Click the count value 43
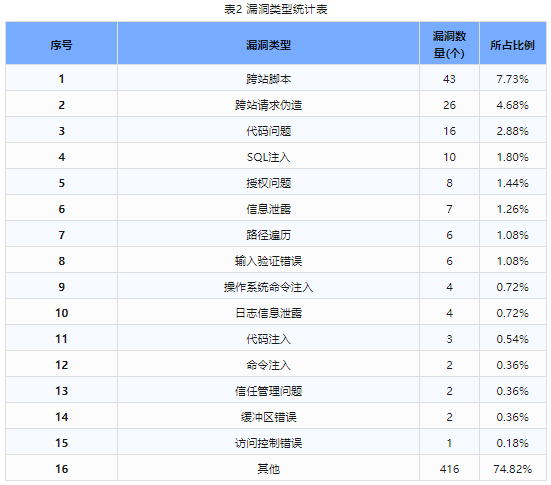The image size is (551, 485). tap(449, 79)
